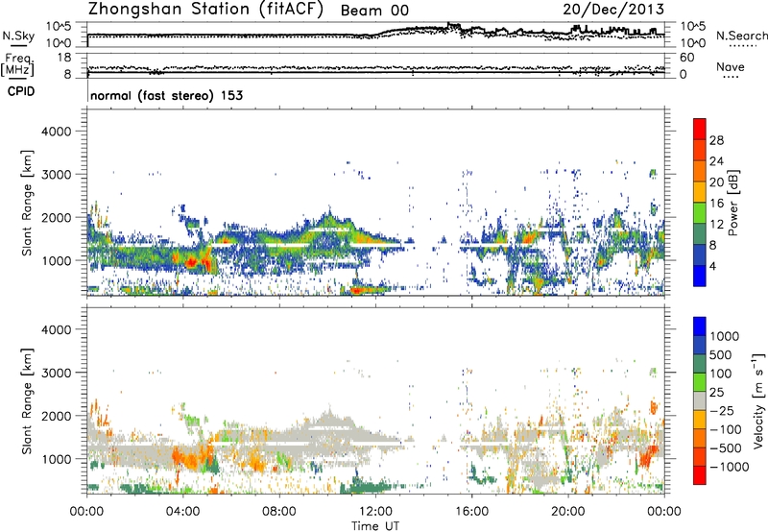Click the '-25' label on the velocity colorbar

pos(722,411)
